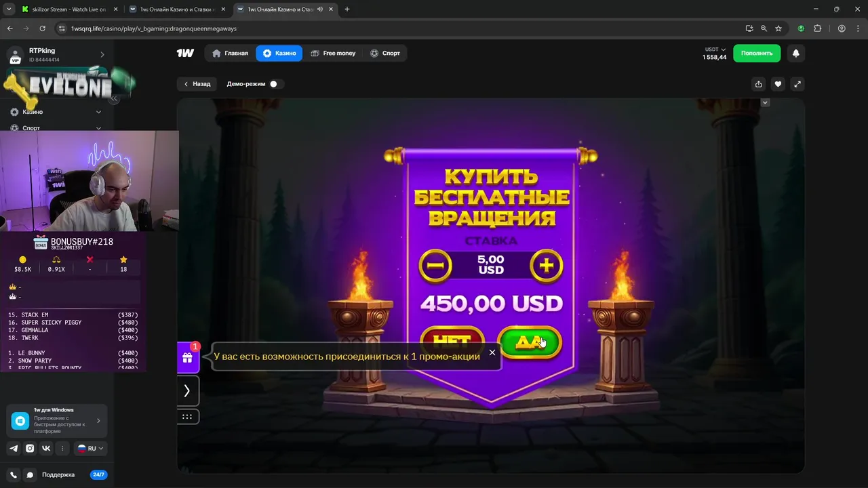The width and height of the screenshot is (868, 488).
Task: Open the Telegram social link
Action: click(x=14, y=448)
